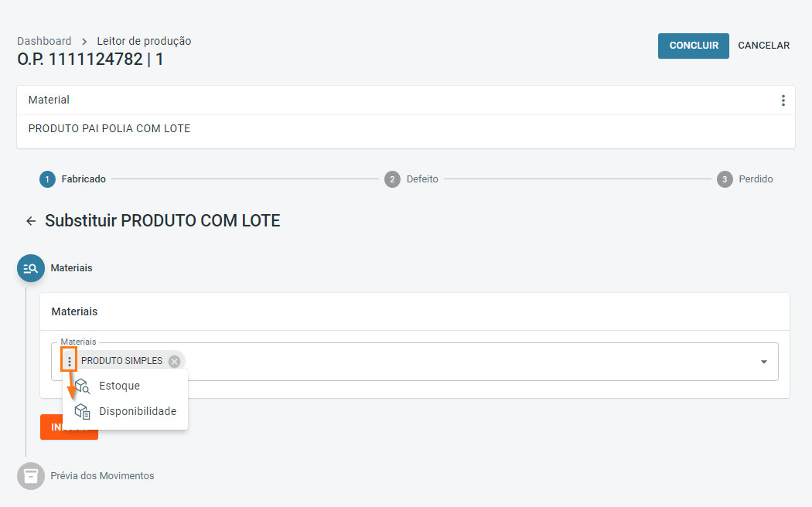Focus the Materiais selection field
Screen dimensions: 812x507
[464, 362]
